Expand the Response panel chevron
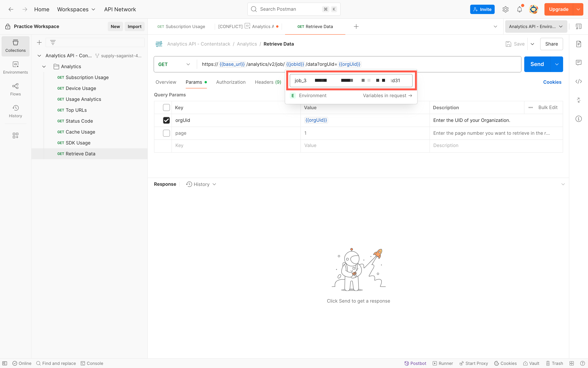The image size is (588, 368). (x=563, y=184)
